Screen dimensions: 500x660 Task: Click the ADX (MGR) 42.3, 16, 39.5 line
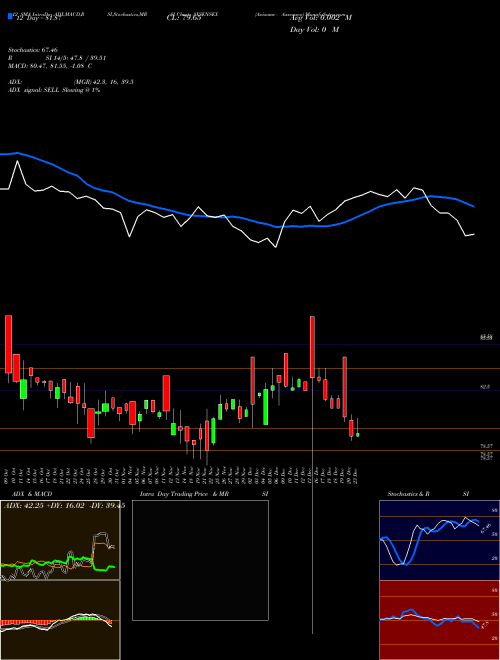(x=71, y=82)
